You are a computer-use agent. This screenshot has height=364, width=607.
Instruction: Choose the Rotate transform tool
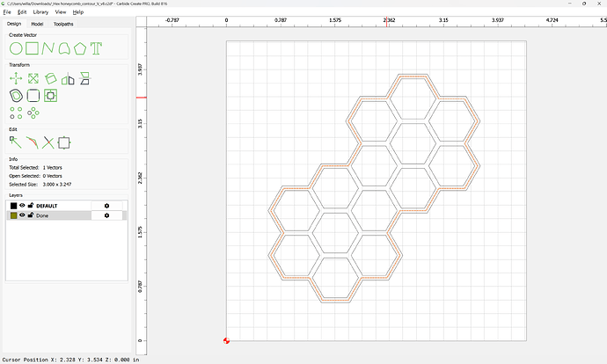tap(50, 78)
